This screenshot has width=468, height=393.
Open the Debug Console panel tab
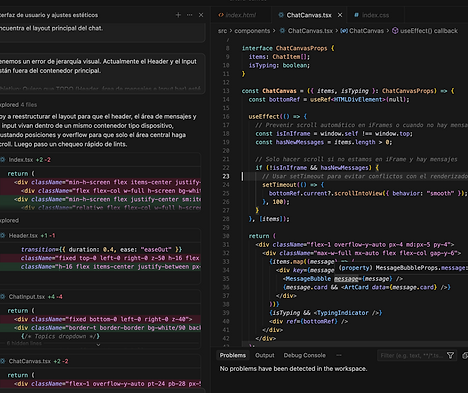pos(305,355)
